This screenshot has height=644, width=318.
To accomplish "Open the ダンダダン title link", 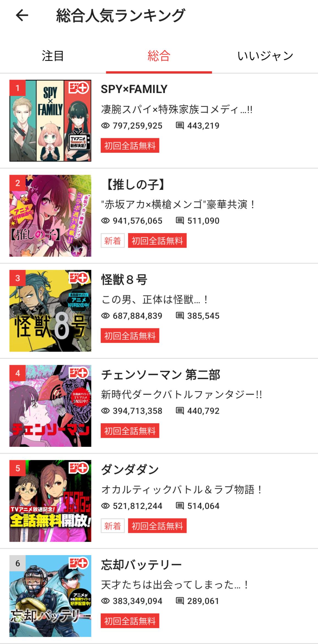I will point(130,470).
